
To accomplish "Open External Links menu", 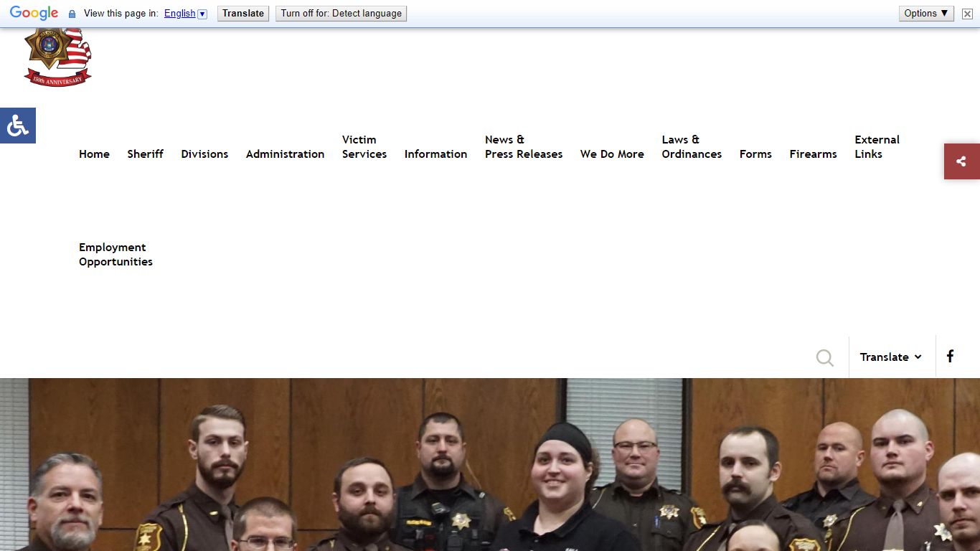I will pos(877,147).
